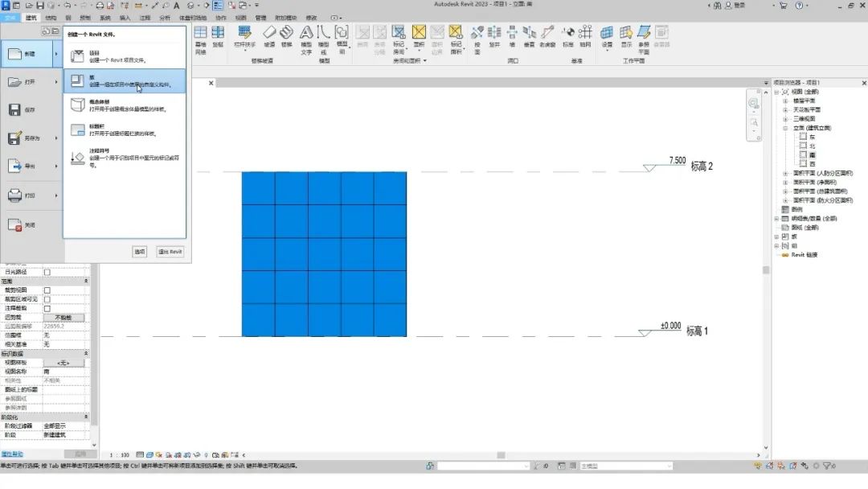The image size is (868, 489).
Task: Click the shopping cart icon in title bar
Action: (784, 6)
